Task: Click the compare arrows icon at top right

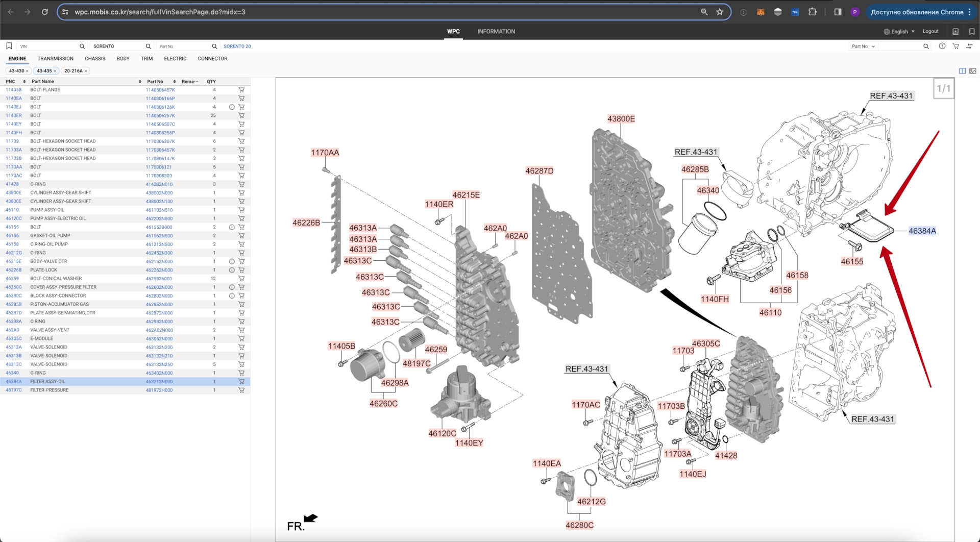Action: pos(969,46)
